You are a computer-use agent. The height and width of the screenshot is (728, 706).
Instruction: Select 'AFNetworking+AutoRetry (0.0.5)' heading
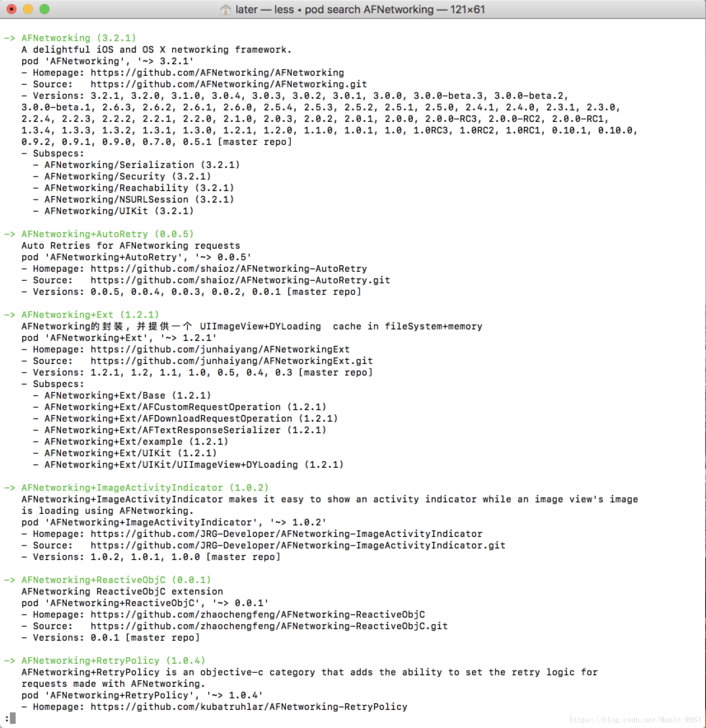(108, 234)
